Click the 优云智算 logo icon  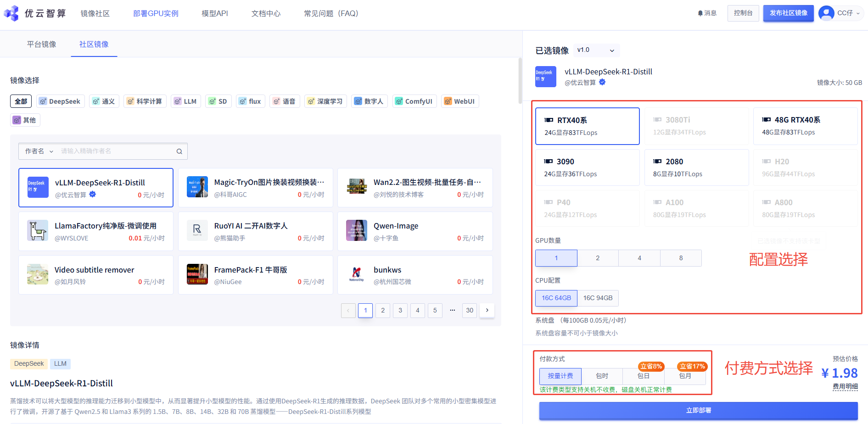11,13
